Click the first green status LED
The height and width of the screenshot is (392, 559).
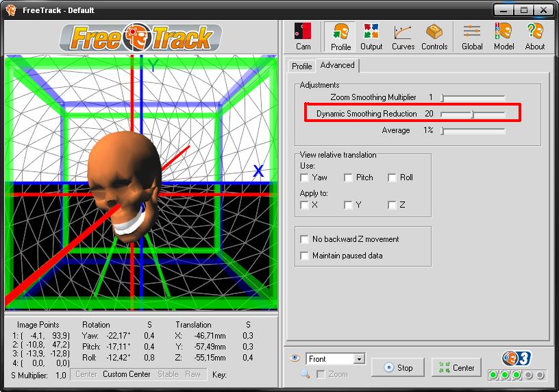pos(493,375)
